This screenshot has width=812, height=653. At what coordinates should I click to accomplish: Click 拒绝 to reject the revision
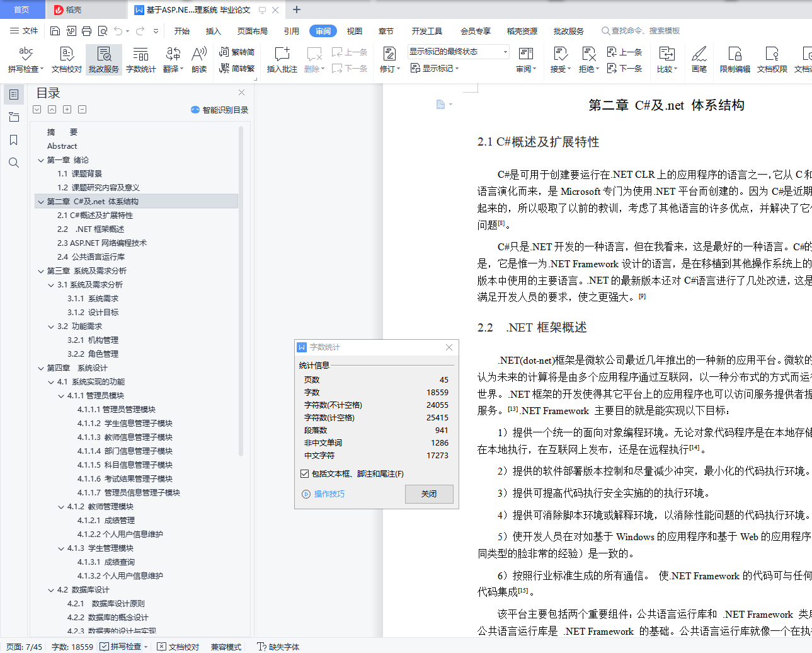click(x=588, y=60)
